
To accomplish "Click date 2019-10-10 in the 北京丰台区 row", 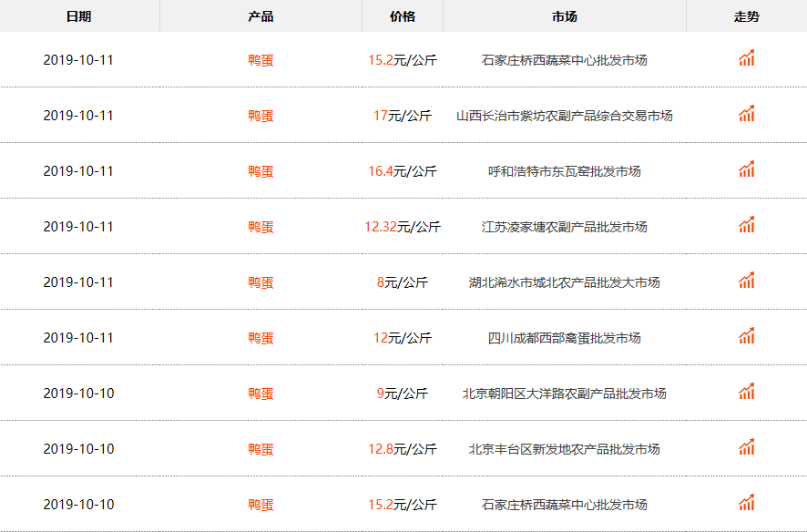I will (x=78, y=449).
